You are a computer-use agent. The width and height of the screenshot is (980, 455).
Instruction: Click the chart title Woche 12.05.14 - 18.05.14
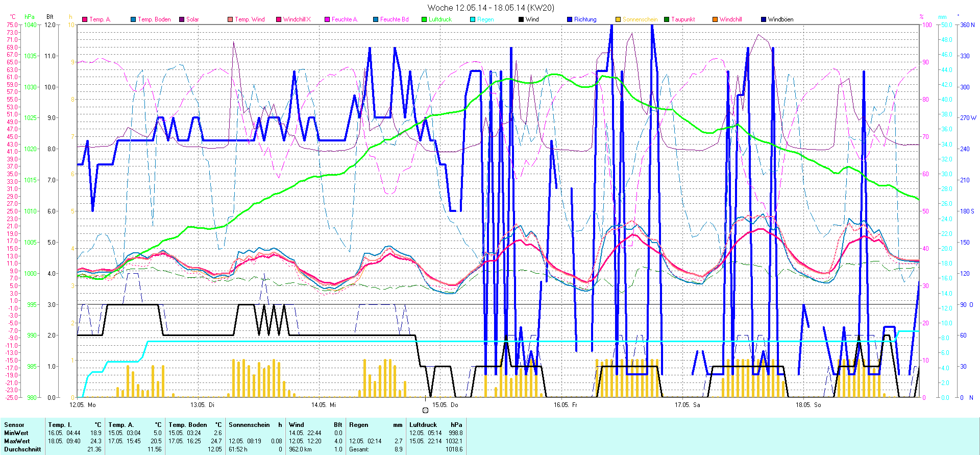(x=490, y=8)
